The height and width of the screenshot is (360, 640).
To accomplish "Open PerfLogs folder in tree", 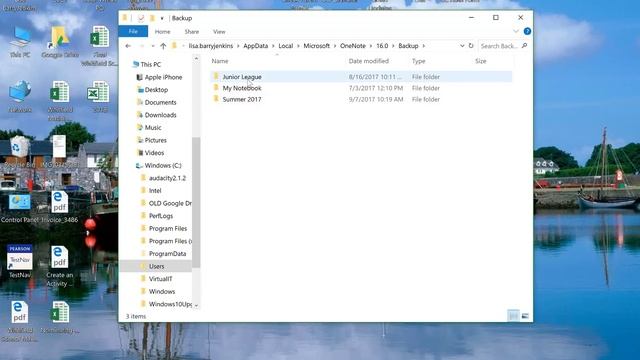I will click(x=161, y=216).
